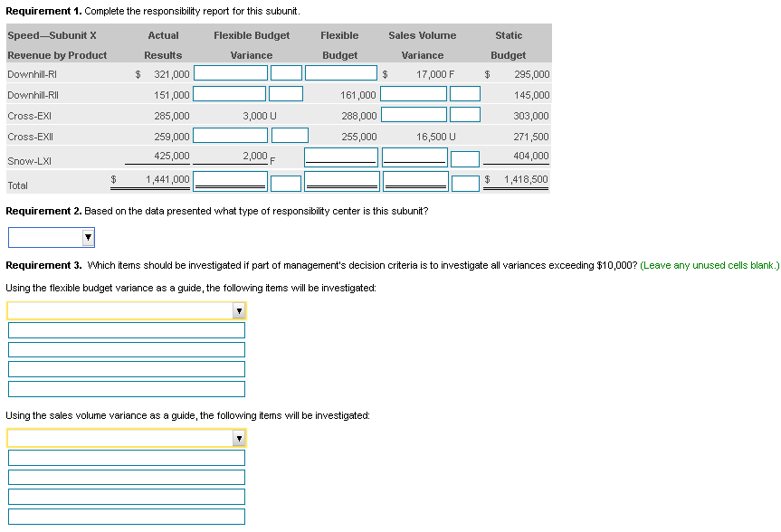Screen dimensions: 781x532
Task: Select the Downhill-RI flexible budget cell
Action: (x=341, y=73)
